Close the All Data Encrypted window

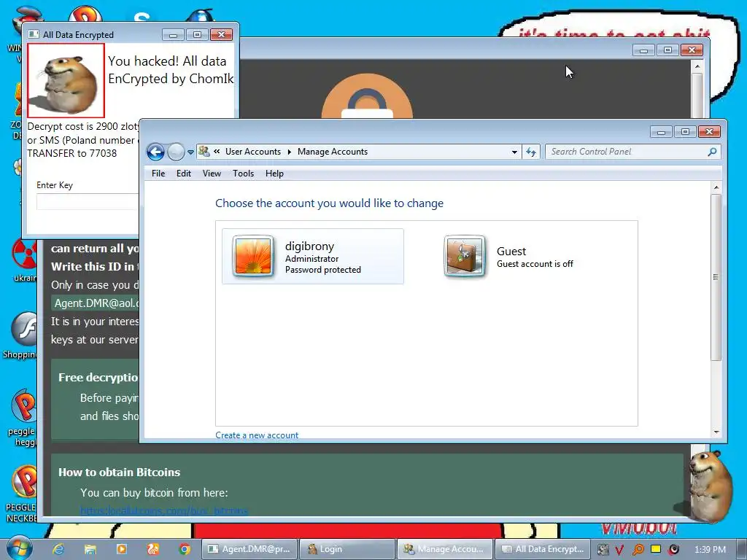222,35
